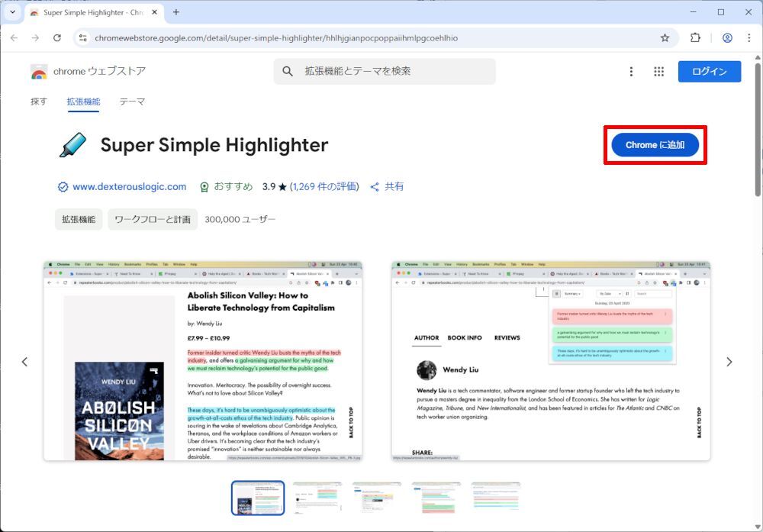The height and width of the screenshot is (532, 763).
Task: Click the magnifier search icon
Action: [x=288, y=72]
